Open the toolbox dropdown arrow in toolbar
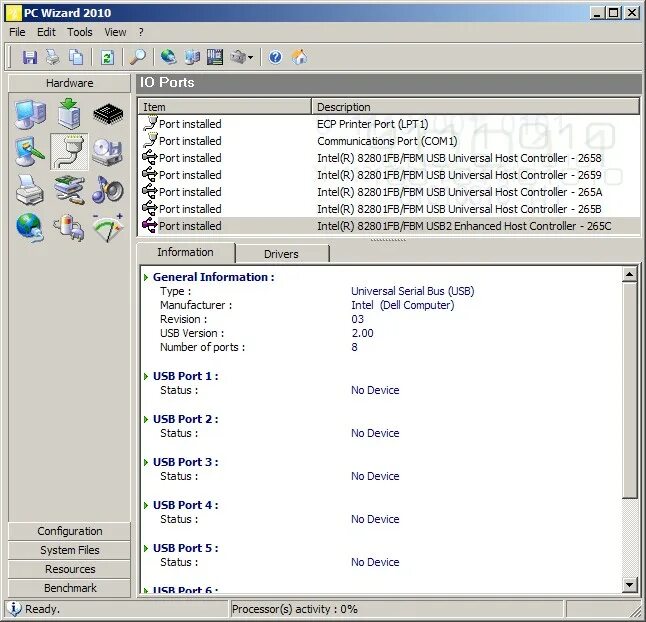Screen dimensions: 646x622 [x=250, y=57]
